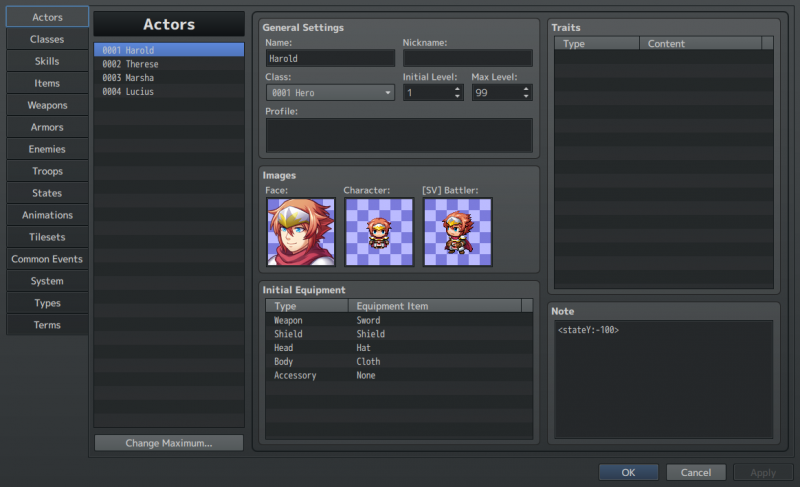Decrease Max Level with down arrow
The width and height of the screenshot is (800, 487).
point(526,96)
